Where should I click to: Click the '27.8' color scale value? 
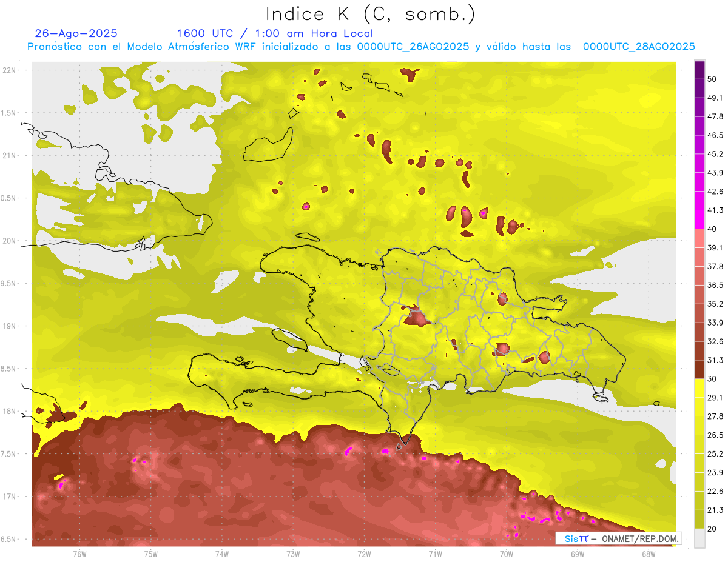coord(715,416)
